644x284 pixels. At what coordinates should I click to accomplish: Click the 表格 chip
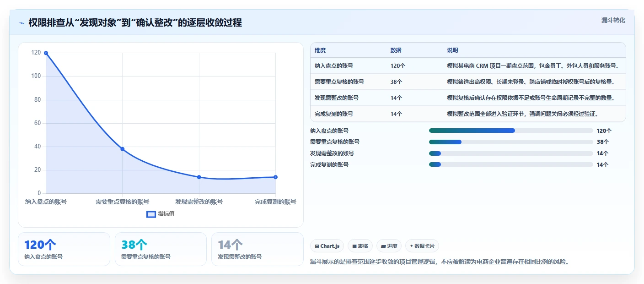tap(360, 246)
